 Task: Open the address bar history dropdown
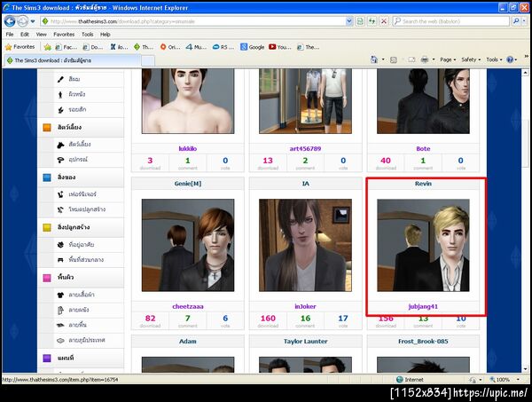[x=348, y=21]
